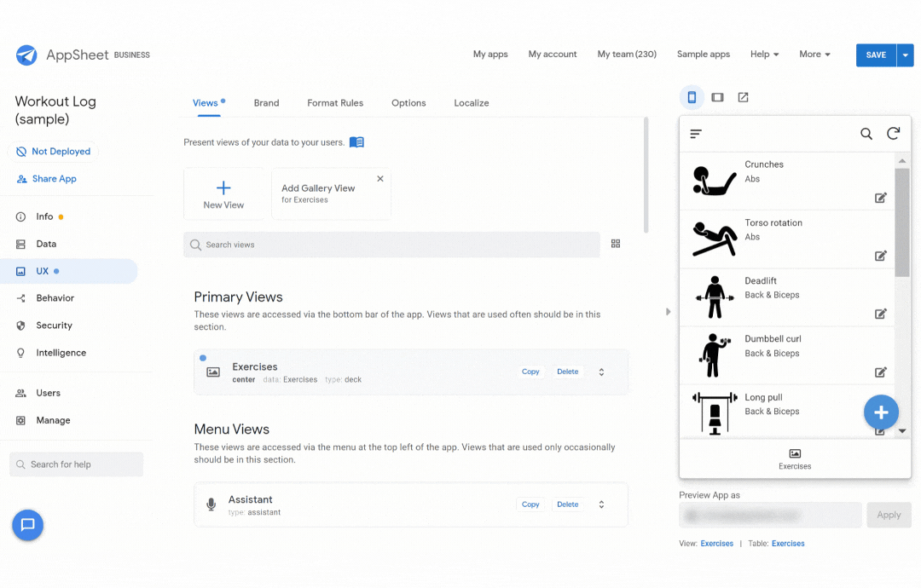This screenshot has width=921, height=588.
Task: Open Exercises tab in preview bottom bar
Action: coord(795,459)
